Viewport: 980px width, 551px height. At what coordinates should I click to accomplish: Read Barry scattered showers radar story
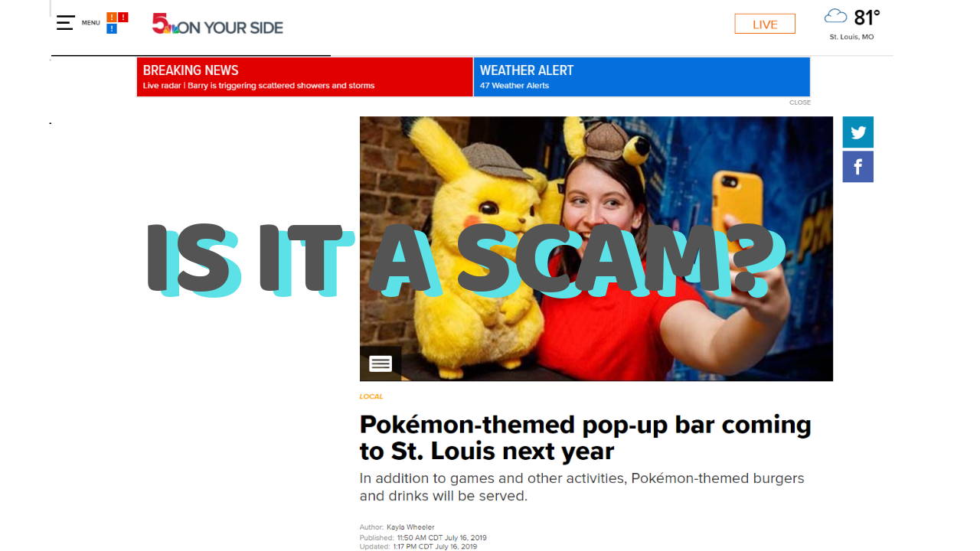pyautogui.click(x=259, y=86)
